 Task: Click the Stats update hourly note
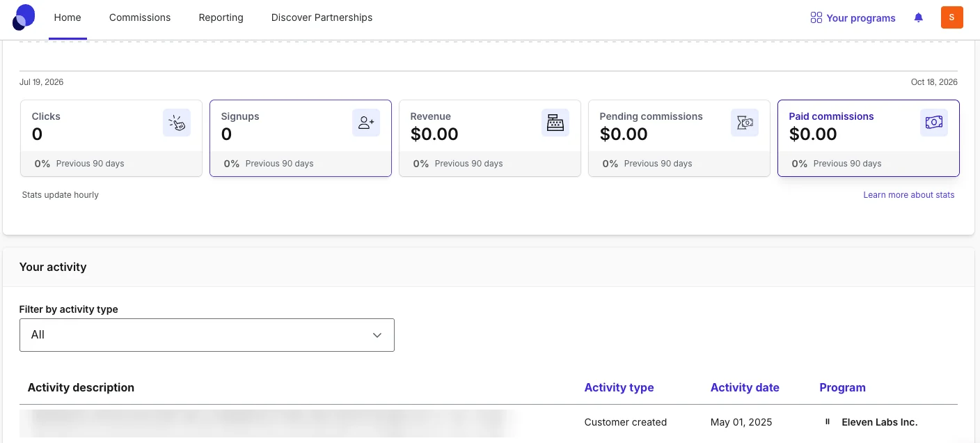click(61, 195)
